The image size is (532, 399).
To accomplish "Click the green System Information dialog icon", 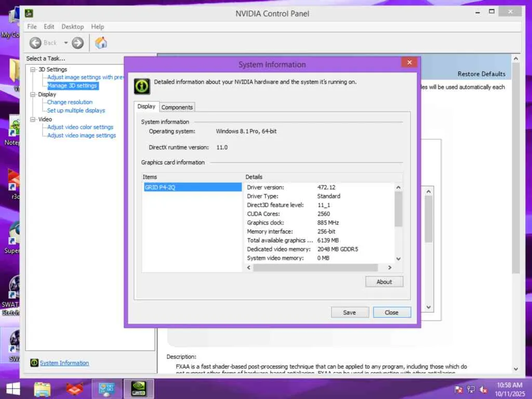I will pos(142,86).
